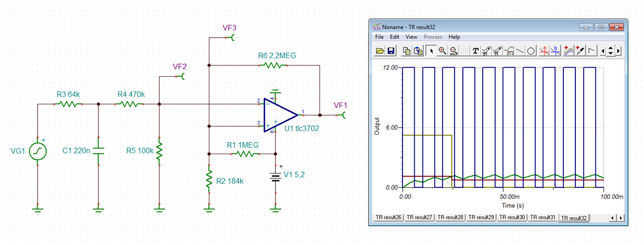
Task: Select the circle drawing tool
Action: pos(530,51)
